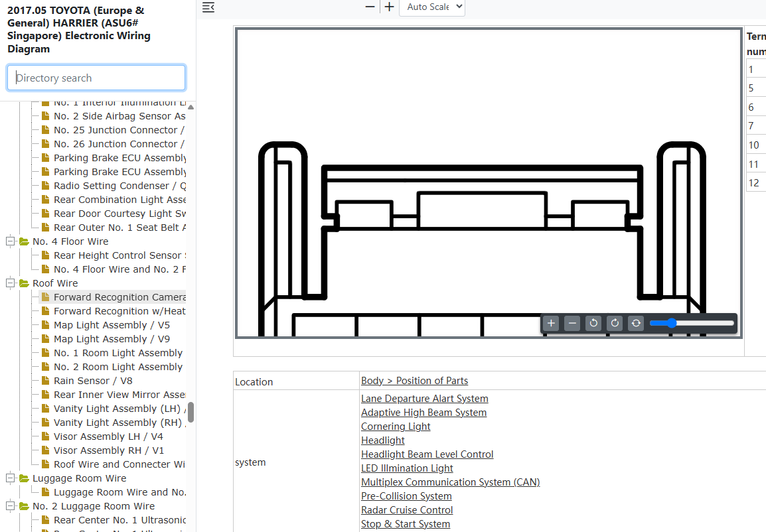Reset diagram view with refresh icon
The image size is (766, 532).
tap(636, 323)
